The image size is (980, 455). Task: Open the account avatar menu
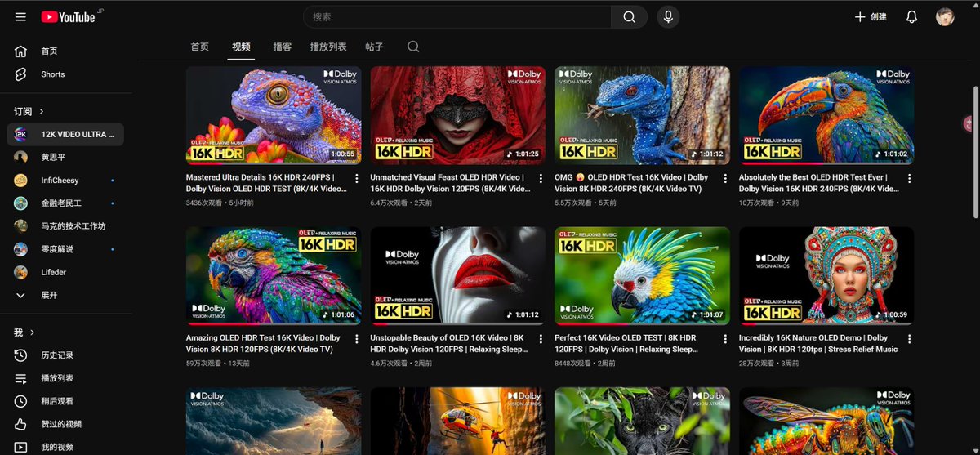coord(945,16)
